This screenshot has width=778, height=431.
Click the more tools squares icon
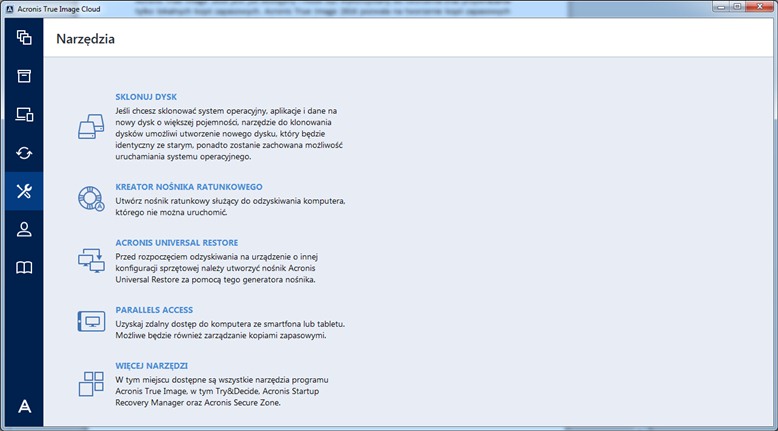click(91, 384)
